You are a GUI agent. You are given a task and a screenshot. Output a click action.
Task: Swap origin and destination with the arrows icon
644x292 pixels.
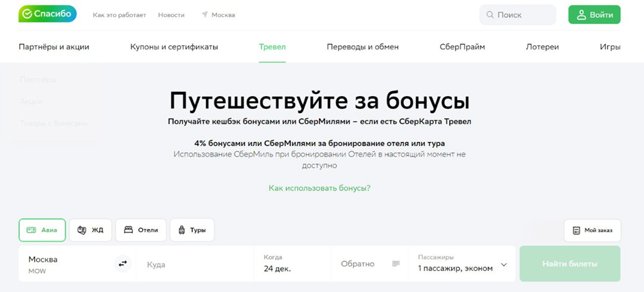(123, 264)
